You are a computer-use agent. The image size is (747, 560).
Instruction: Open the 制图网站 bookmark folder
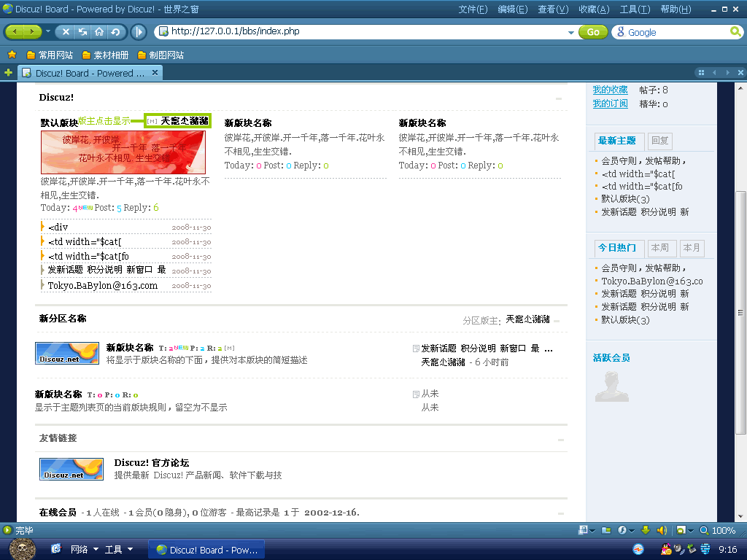pos(160,55)
